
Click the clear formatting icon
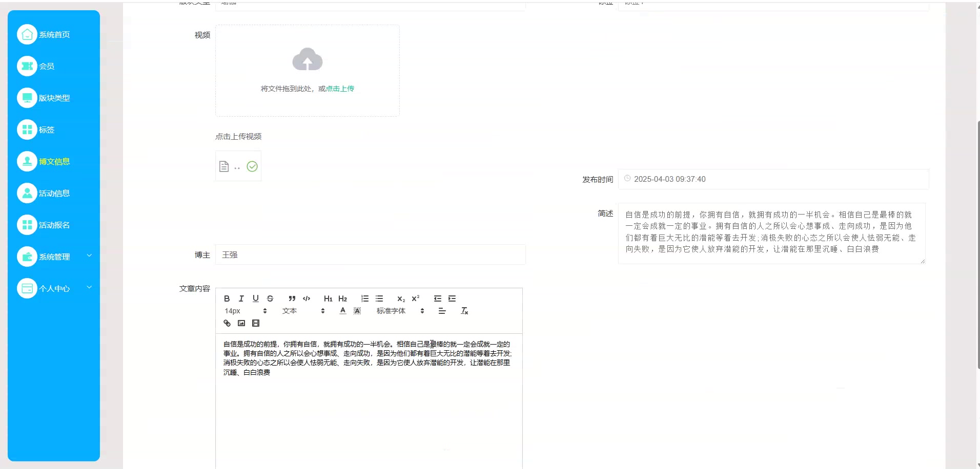click(464, 311)
